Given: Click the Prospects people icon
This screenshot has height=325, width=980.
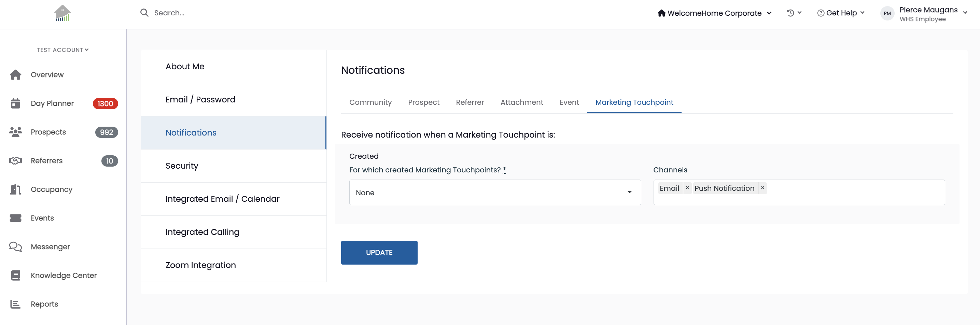Looking at the screenshot, I should coord(16,132).
